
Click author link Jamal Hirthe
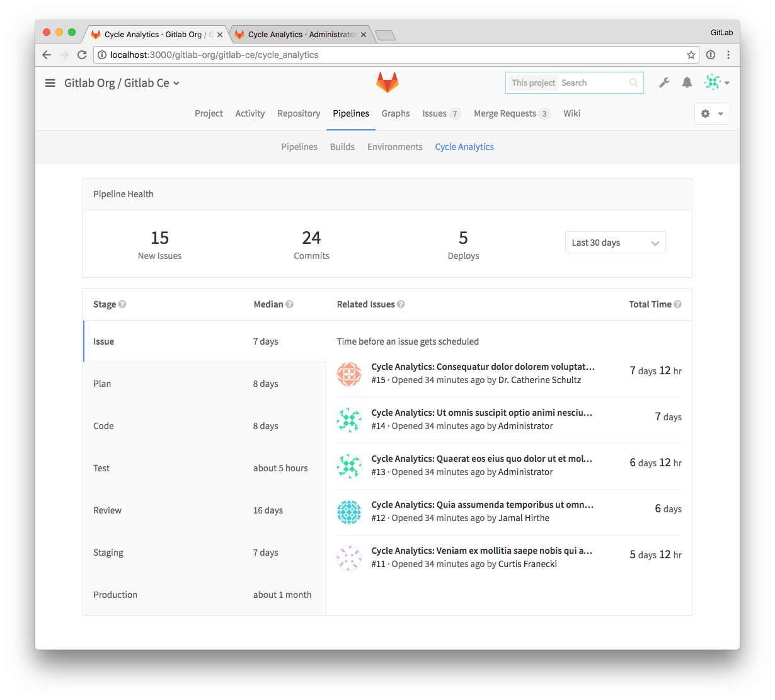point(524,518)
